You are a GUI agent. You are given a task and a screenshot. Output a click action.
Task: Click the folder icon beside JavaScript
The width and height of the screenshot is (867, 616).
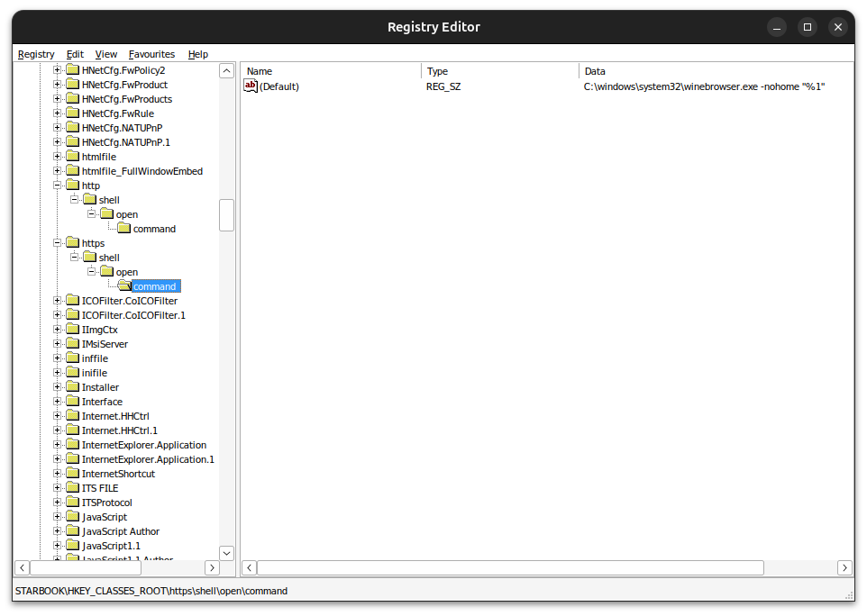point(72,517)
